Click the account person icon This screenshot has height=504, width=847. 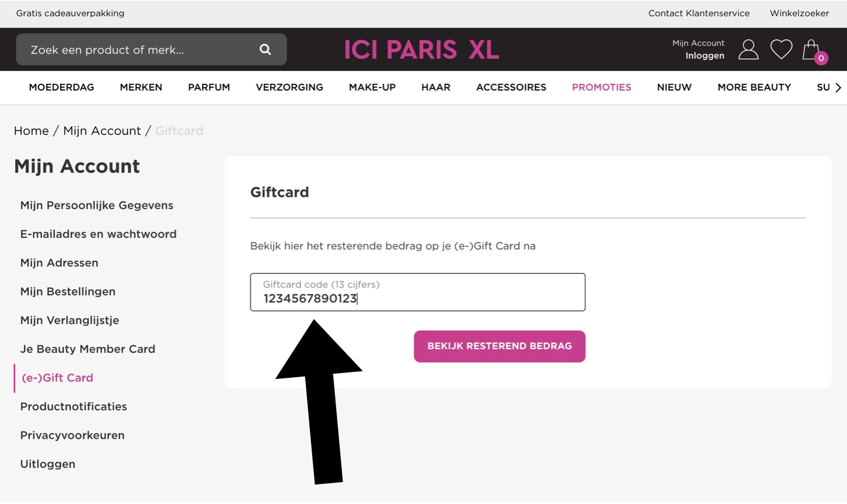(749, 49)
